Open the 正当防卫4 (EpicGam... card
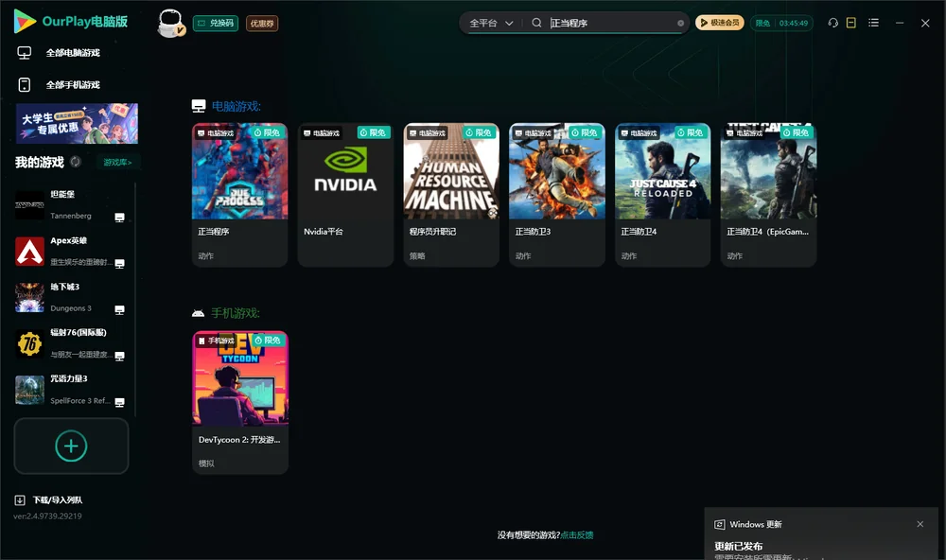Screen dimensions: 946x560 point(768,194)
